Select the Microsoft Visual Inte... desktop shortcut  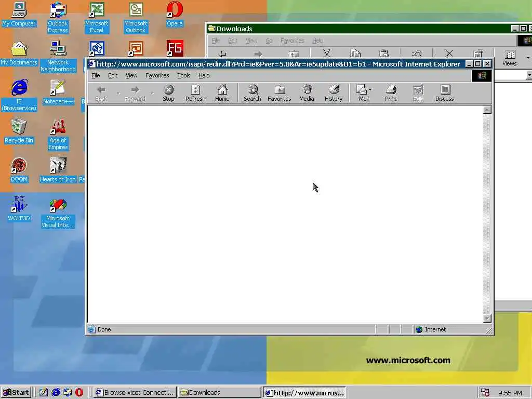pos(58,212)
